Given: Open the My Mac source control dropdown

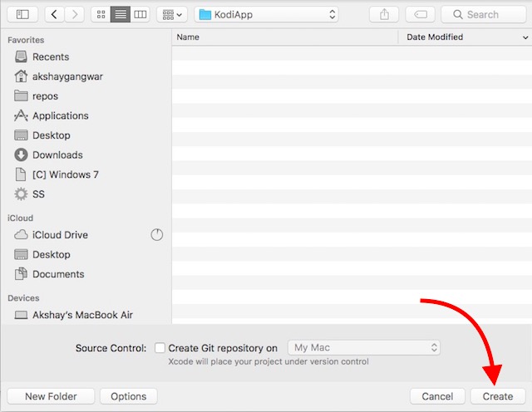Looking at the screenshot, I should pos(364,347).
